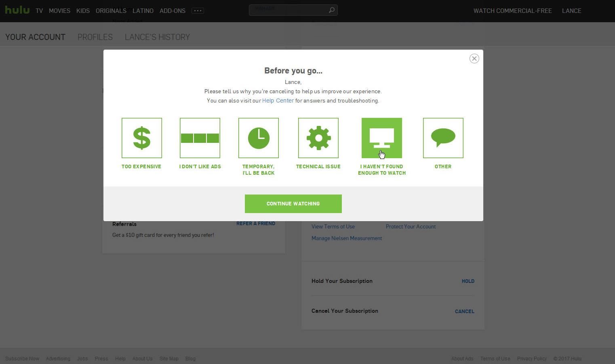This screenshot has width=615, height=364.
Task: Select the Too Expensive dollar icon
Action: tap(141, 138)
